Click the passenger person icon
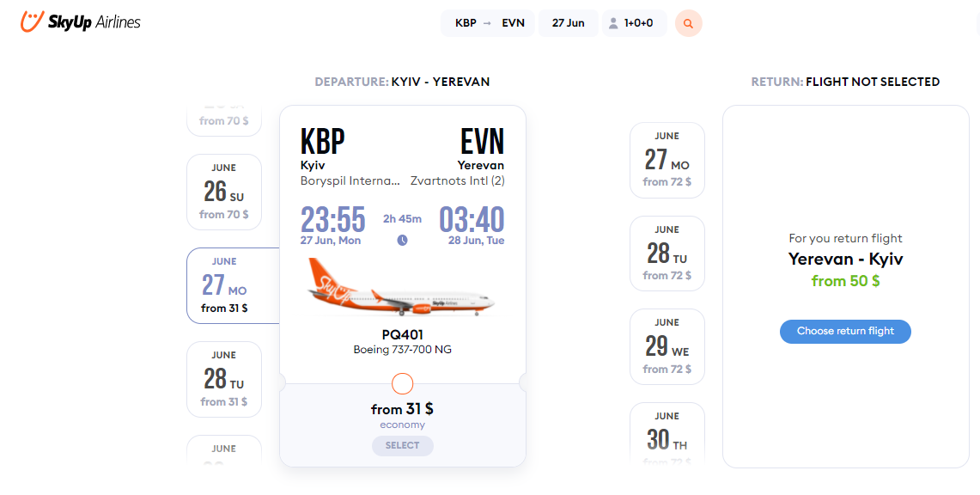This screenshot has width=980, height=495. [x=613, y=23]
